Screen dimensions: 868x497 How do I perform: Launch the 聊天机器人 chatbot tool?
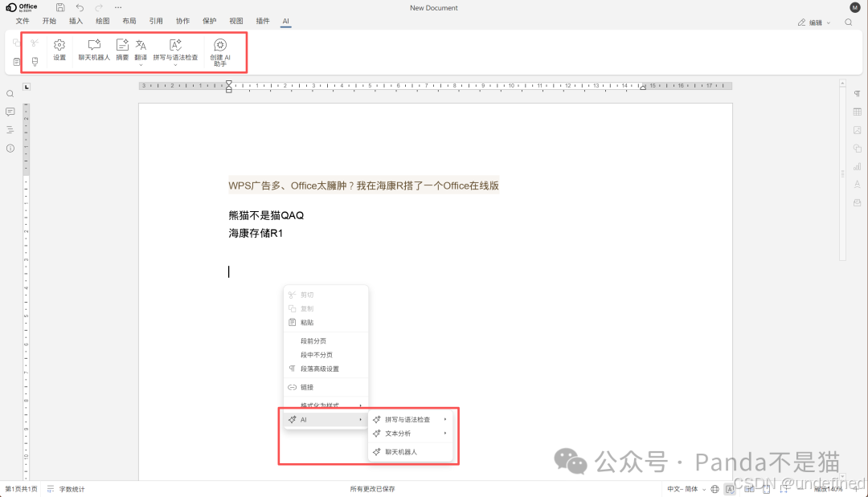click(94, 50)
